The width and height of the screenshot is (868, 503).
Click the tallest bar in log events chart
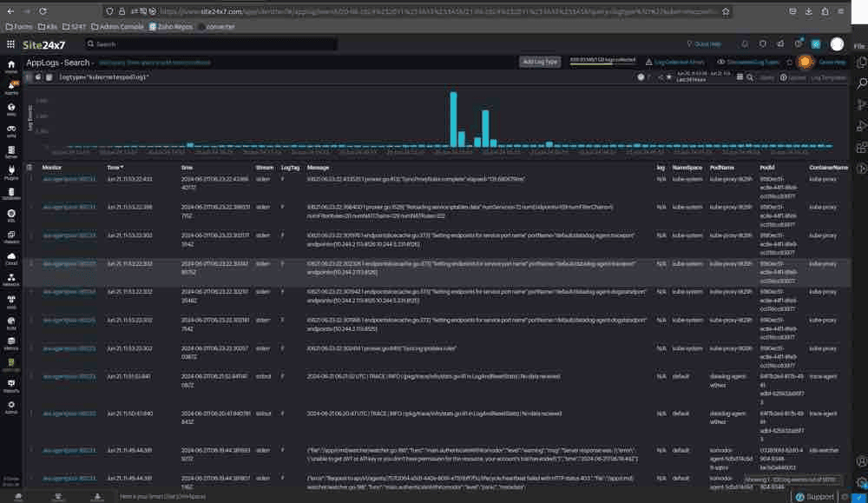click(x=453, y=119)
